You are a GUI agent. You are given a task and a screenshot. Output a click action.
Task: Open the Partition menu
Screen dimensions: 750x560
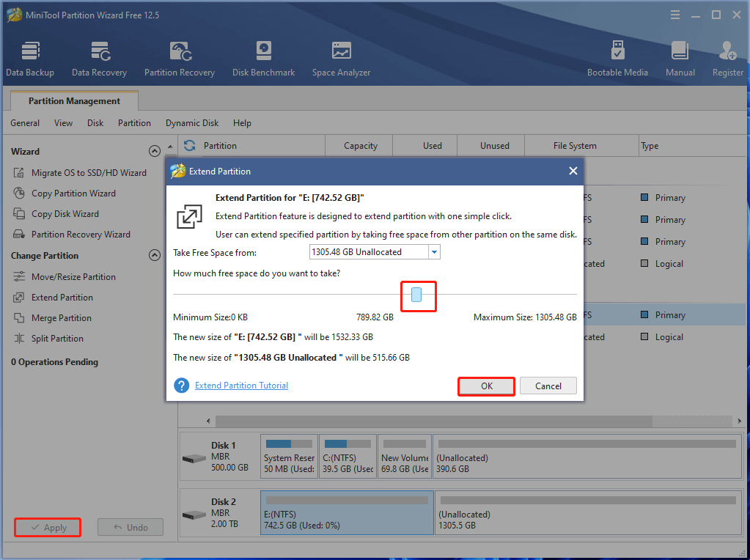(x=134, y=123)
